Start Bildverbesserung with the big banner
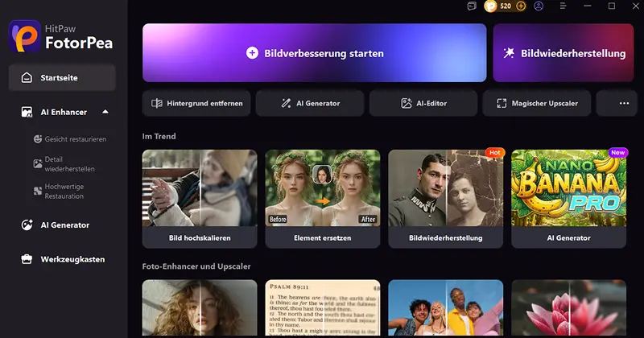Screen dimensions: 644x338 coord(315,53)
